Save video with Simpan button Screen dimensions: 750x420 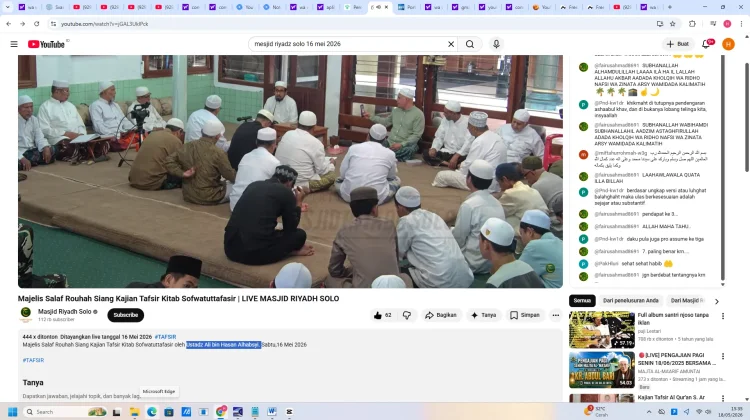(525, 315)
